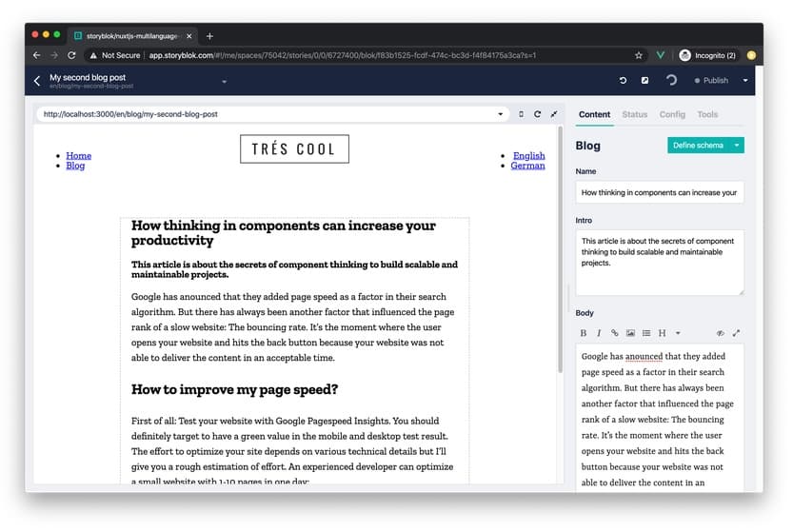Reload the preview using the refresh icon
This screenshot has height=532, width=793.
point(537,114)
